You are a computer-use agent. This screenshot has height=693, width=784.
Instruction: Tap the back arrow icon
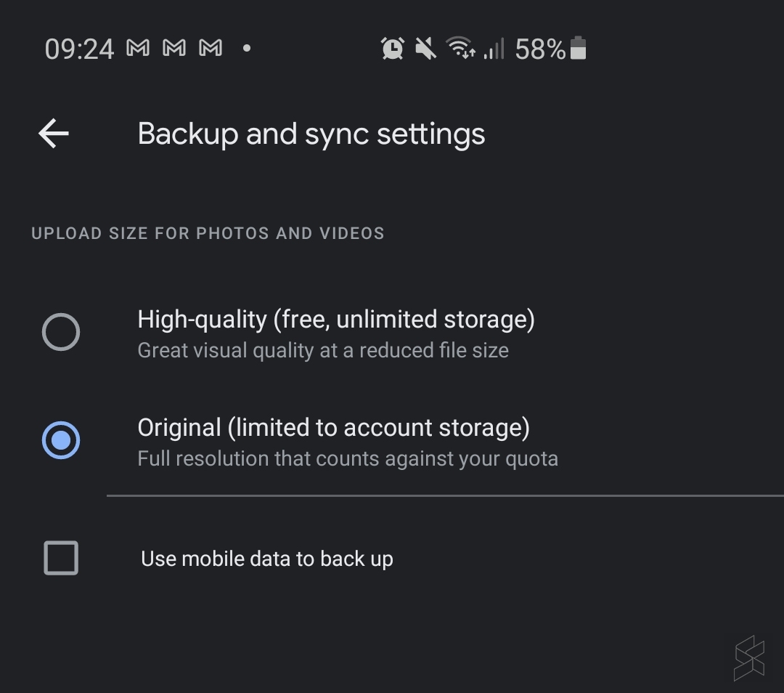point(54,134)
